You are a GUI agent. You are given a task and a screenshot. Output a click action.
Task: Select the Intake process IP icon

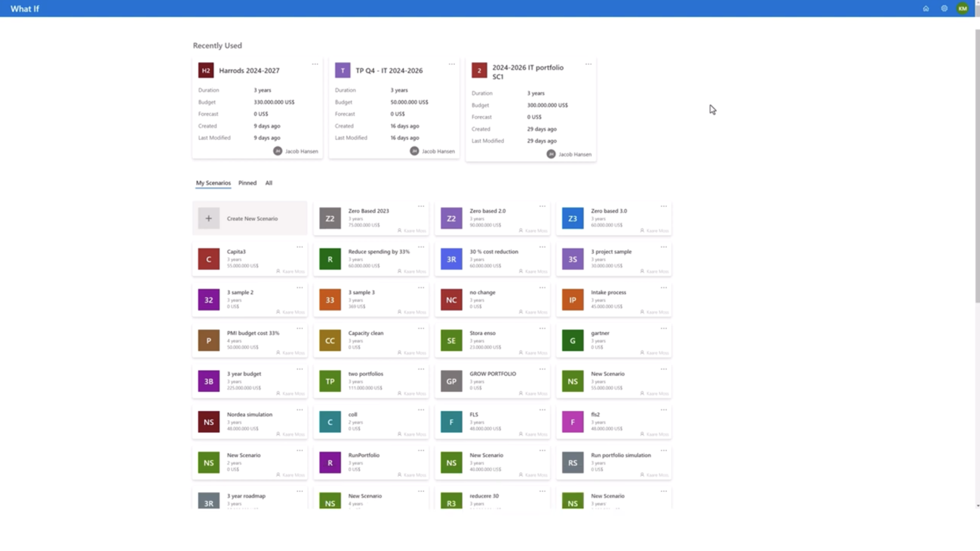(572, 300)
